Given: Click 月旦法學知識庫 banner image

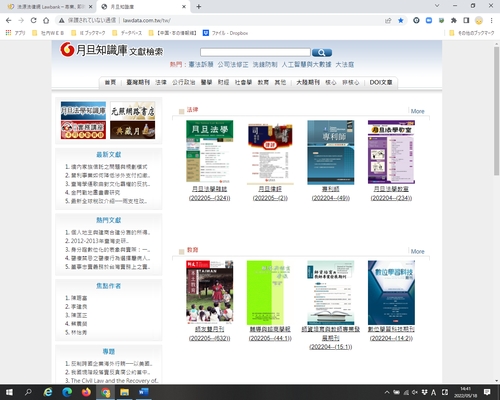Looking at the screenshot, I should pos(83,110).
